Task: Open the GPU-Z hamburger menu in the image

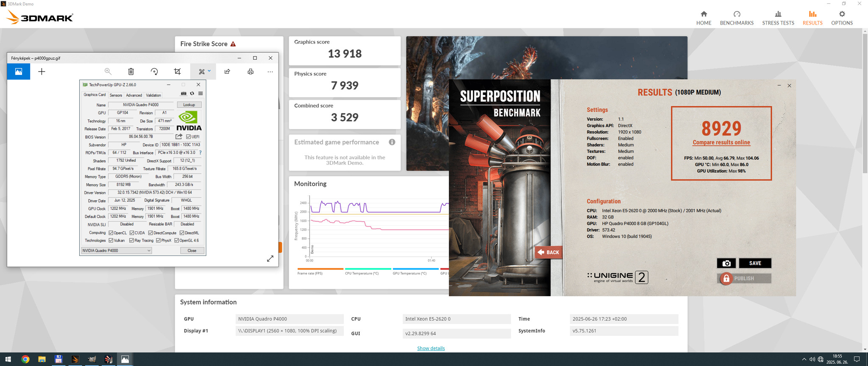Action: click(x=200, y=94)
